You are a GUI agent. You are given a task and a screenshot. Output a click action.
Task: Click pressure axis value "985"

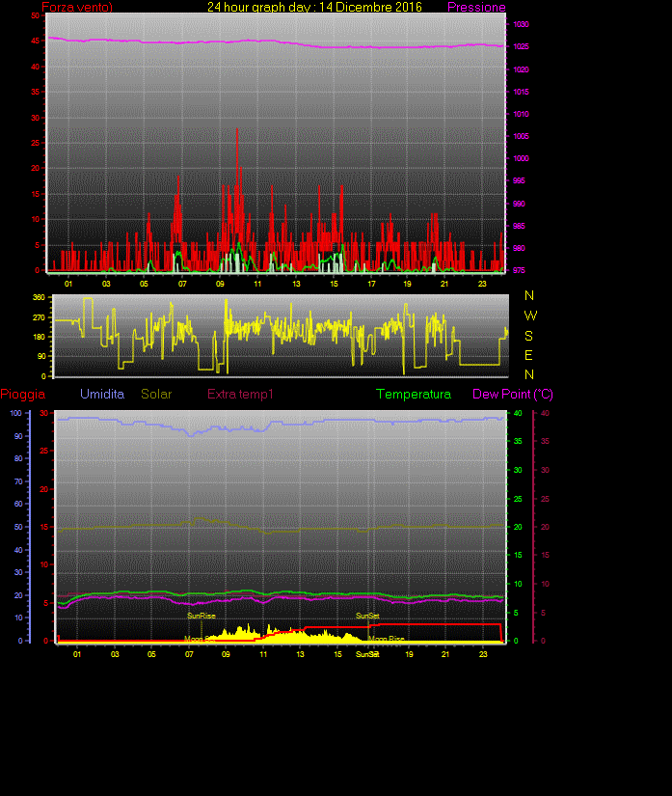[x=519, y=226]
